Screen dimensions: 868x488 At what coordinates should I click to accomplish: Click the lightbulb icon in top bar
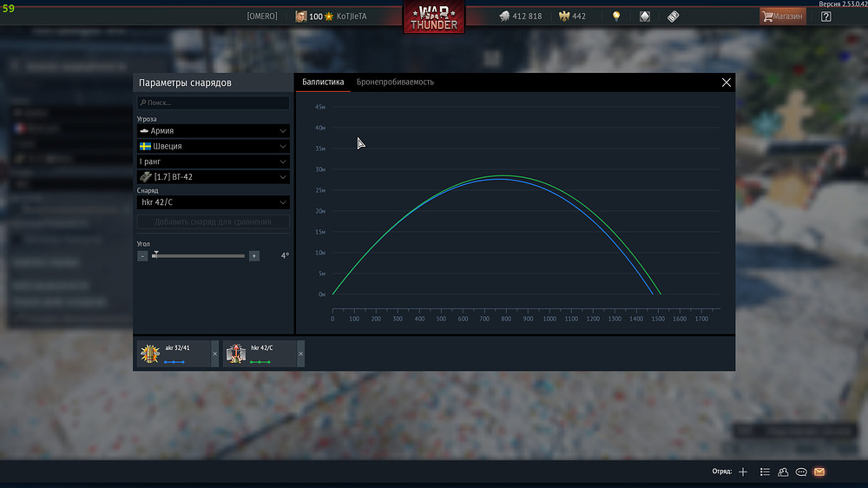coord(616,16)
